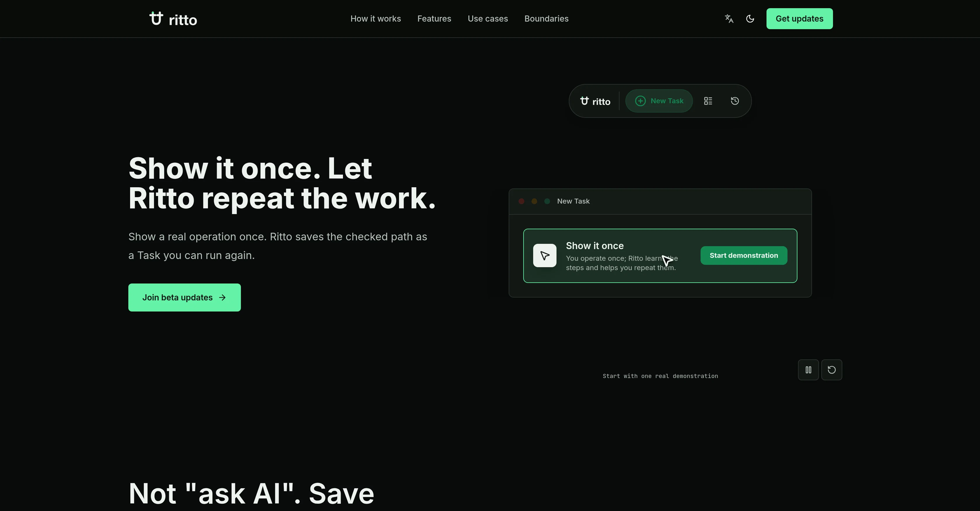
Task: Click the subtitle starting "Show a real operation once"
Action: [x=278, y=246]
